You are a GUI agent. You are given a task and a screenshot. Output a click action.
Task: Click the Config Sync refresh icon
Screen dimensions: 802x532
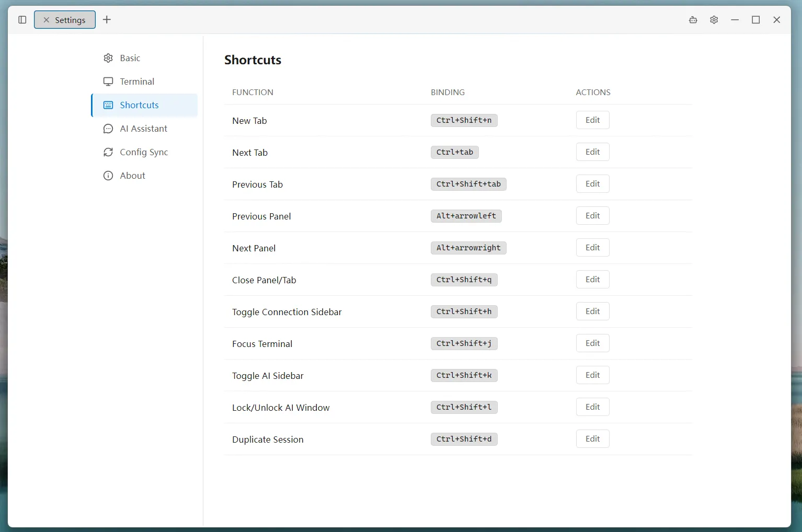click(x=108, y=152)
